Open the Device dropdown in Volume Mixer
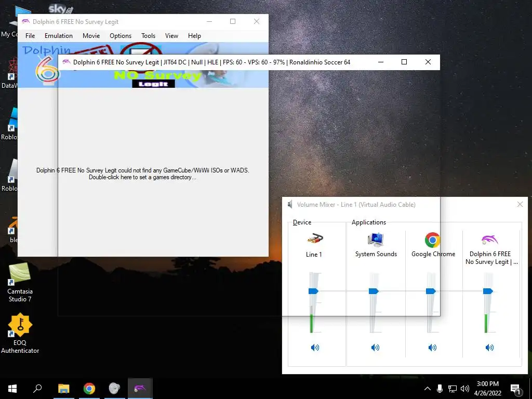Screen dimensions: 532x399 (302, 222)
